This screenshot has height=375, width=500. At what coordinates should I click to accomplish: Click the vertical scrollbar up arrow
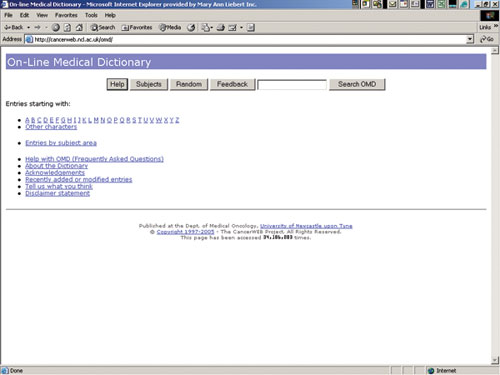coord(495,50)
